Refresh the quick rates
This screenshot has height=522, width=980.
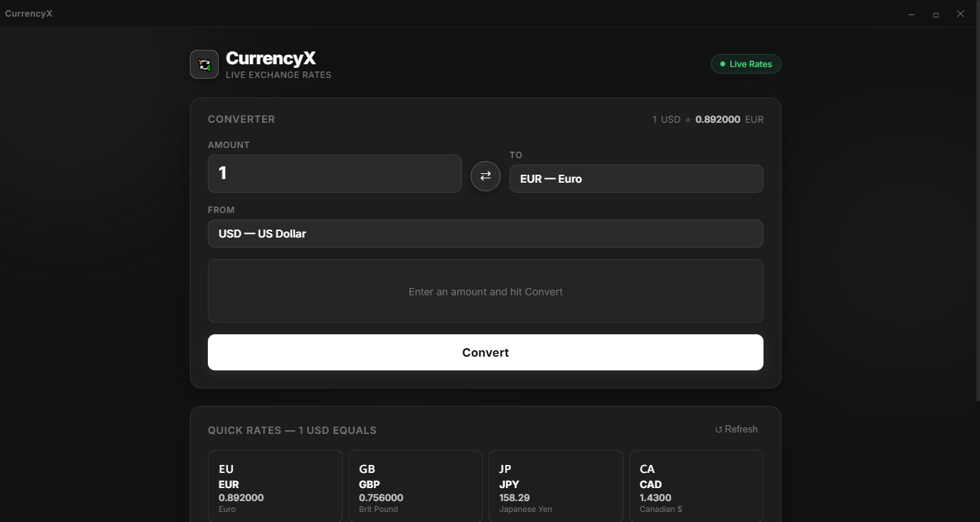[736, 429]
